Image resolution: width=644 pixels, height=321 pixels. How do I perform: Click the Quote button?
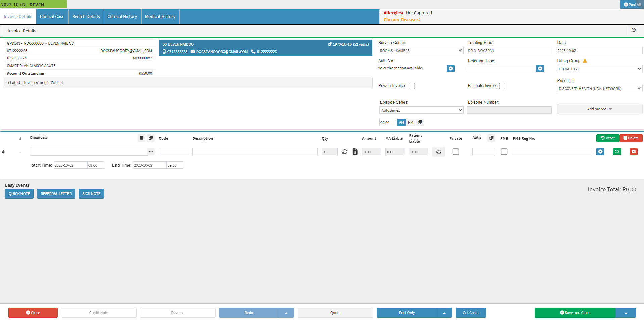tap(335, 313)
